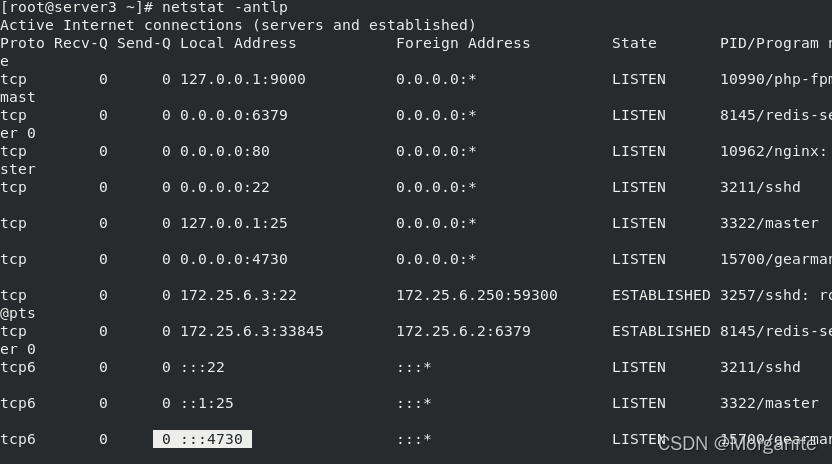Click local address 0.0.0.0:6379
The image size is (832, 464).
pos(233,115)
